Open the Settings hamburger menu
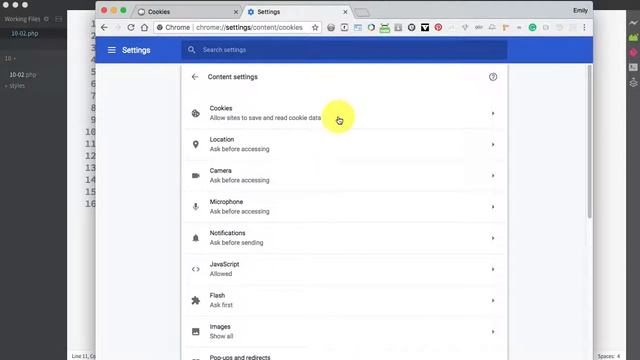640x360 pixels. pos(111,50)
